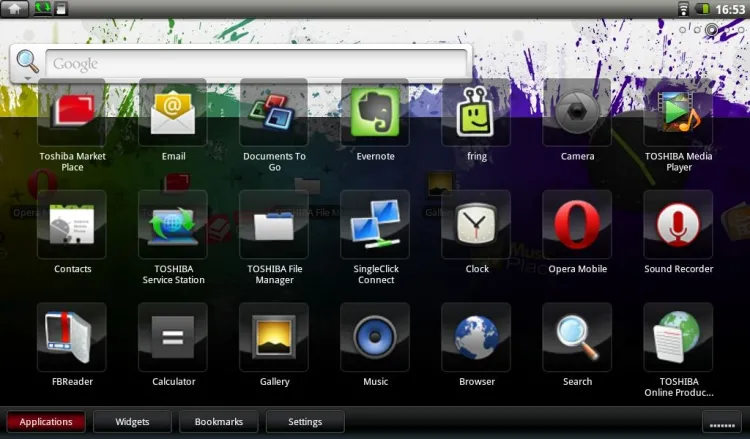Launch the Email app

click(173, 113)
